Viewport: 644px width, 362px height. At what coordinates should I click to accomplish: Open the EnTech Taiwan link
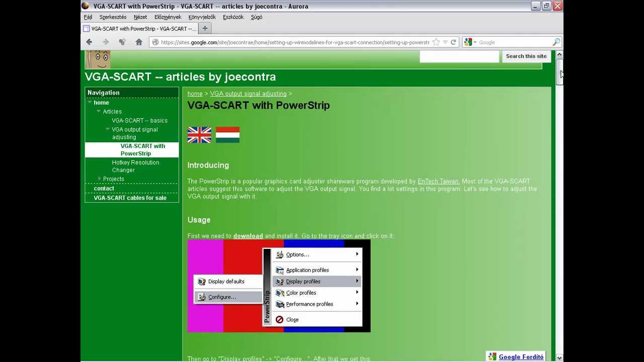439,182
